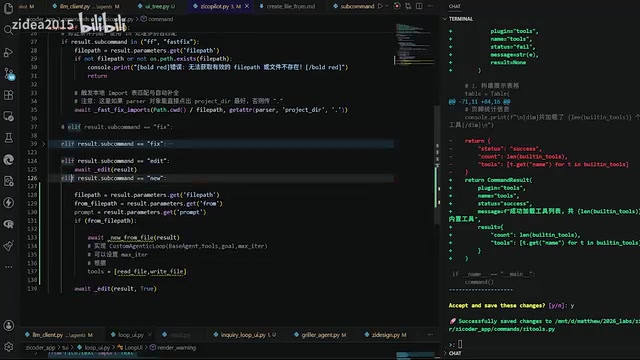The image size is (640, 360).
Task: Switch to the llm_client.py tab in top group
Action: click(x=86, y=6)
